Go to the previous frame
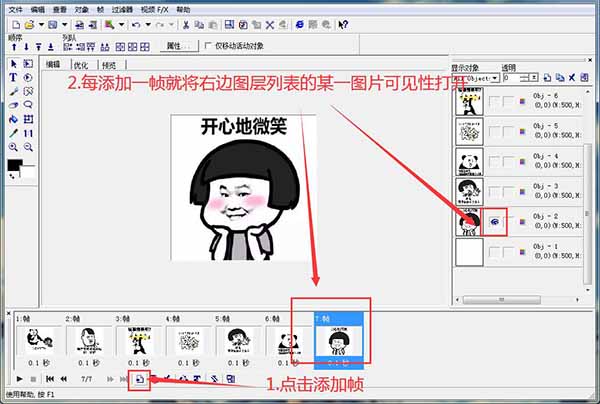The image size is (600, 404). click(x=64, y=379)
